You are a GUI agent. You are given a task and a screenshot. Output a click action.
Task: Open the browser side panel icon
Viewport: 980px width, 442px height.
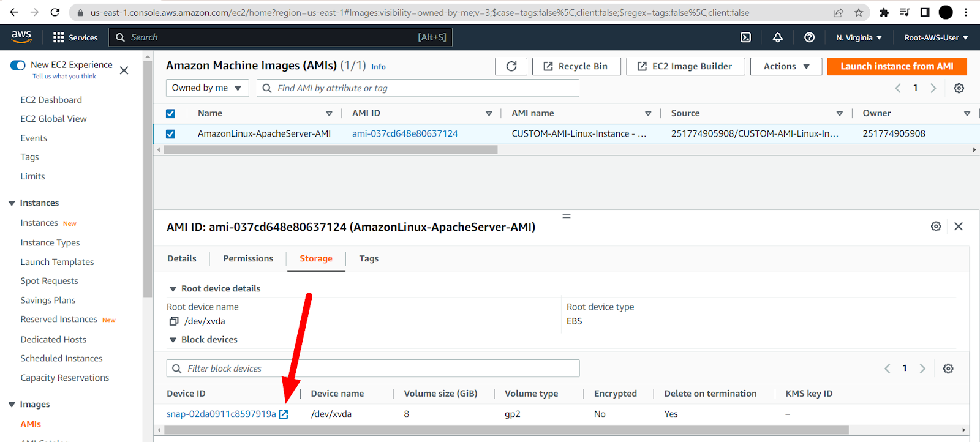(x=925, y=12)
